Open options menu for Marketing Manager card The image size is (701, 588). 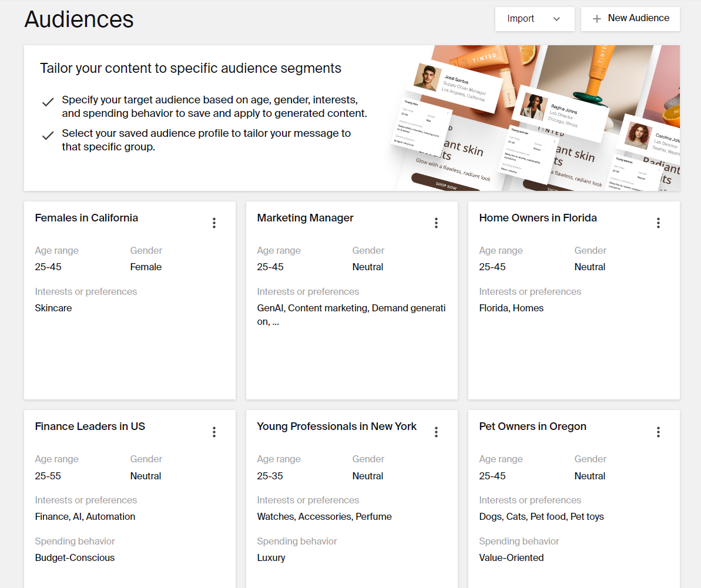click(436, 223)
